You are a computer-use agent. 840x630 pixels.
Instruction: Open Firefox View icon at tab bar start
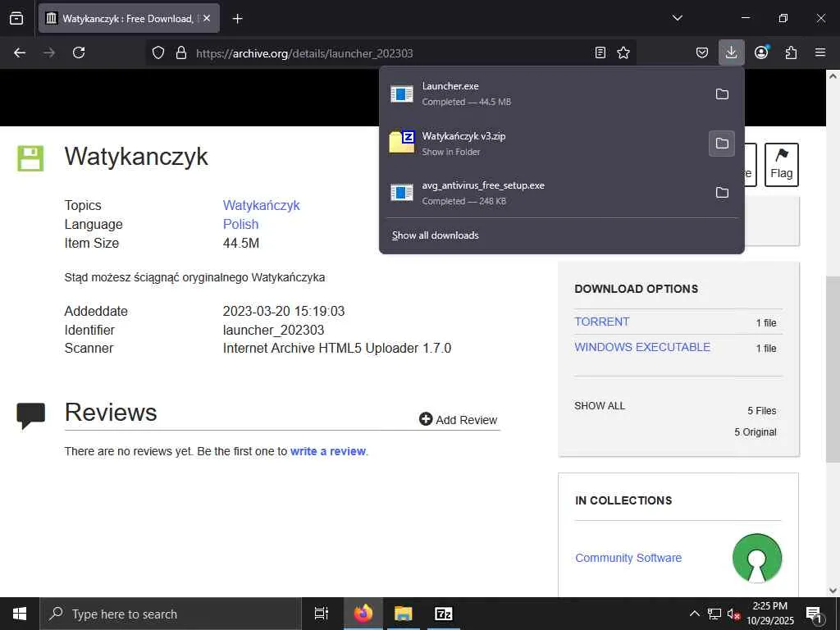[16, 18]
